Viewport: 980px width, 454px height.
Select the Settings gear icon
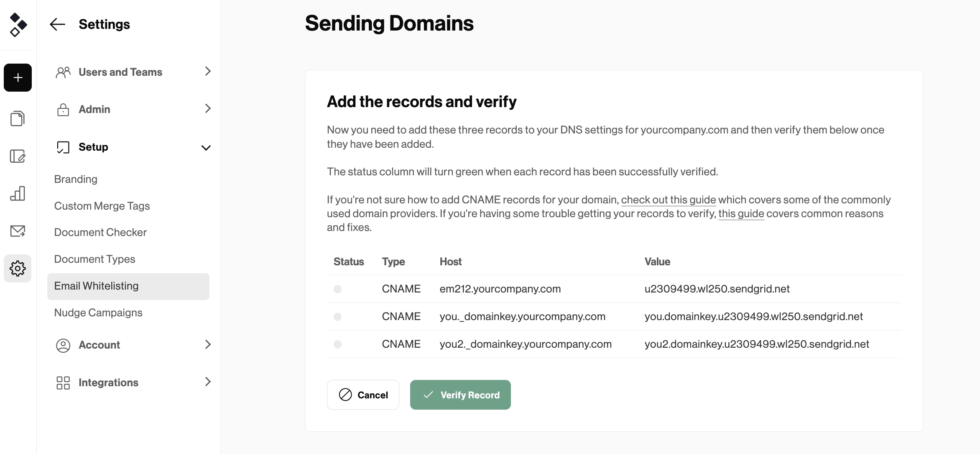coord(18,268)
